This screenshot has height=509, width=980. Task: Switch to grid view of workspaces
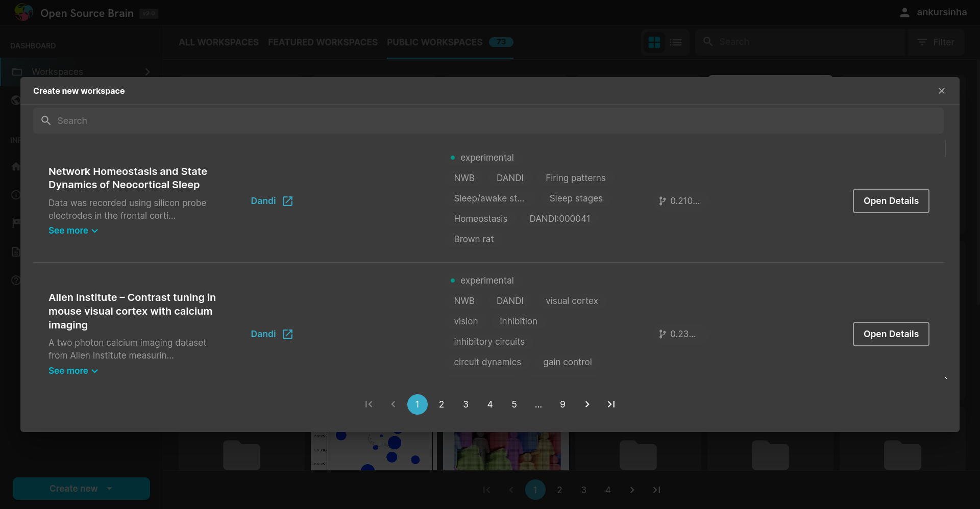(x=654, y=42)
